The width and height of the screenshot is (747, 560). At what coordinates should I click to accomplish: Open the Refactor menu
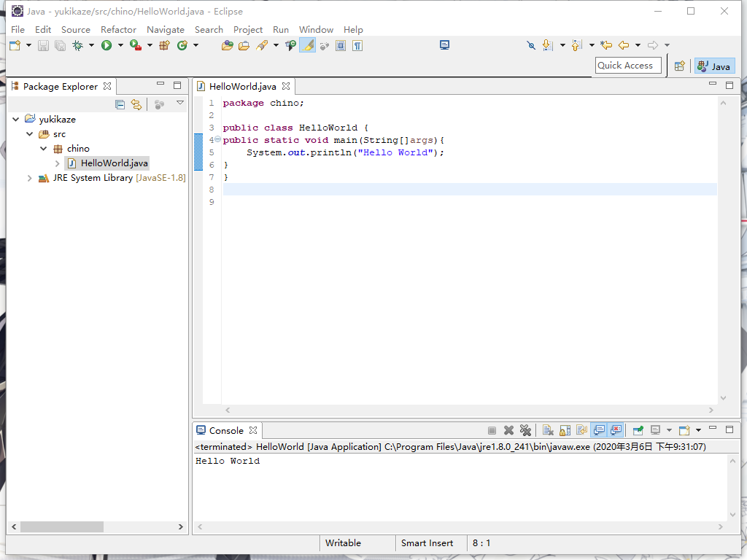(118, 29)
